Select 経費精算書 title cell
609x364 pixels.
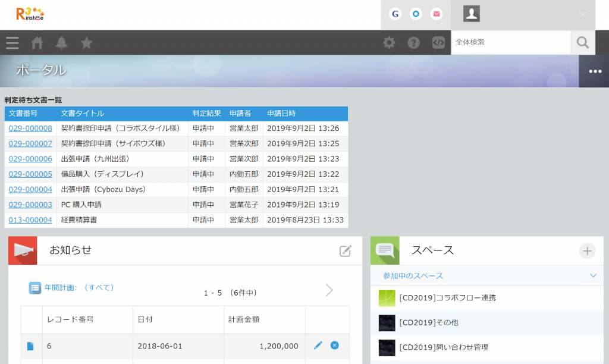point(123,220)
